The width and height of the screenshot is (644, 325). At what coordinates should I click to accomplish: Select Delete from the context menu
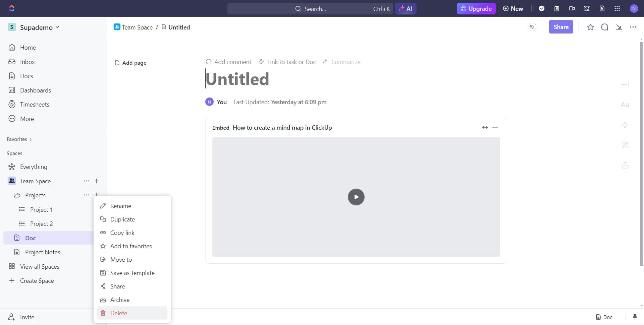pyautogui.click(x=119, y=313)
